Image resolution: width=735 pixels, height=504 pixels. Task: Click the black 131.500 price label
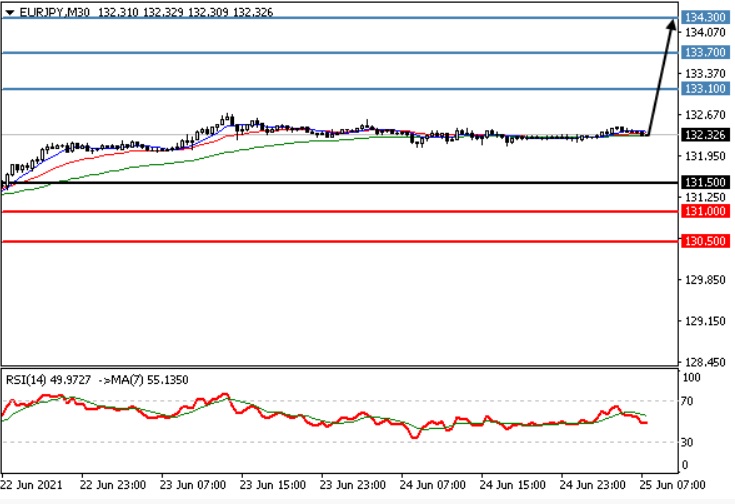pos(705,182)
